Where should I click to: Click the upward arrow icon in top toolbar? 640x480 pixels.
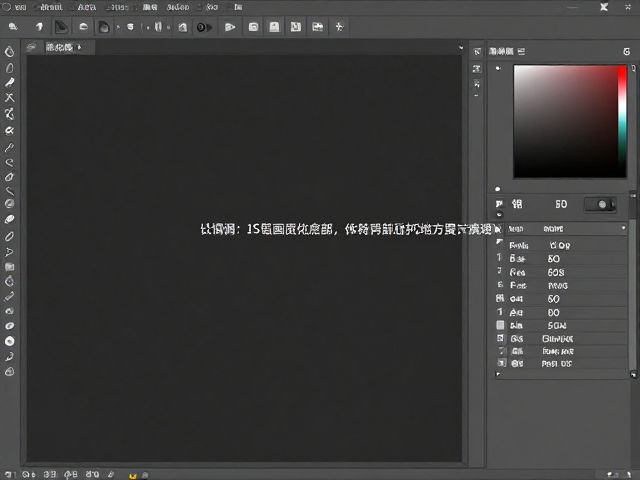tap(39, 27)
